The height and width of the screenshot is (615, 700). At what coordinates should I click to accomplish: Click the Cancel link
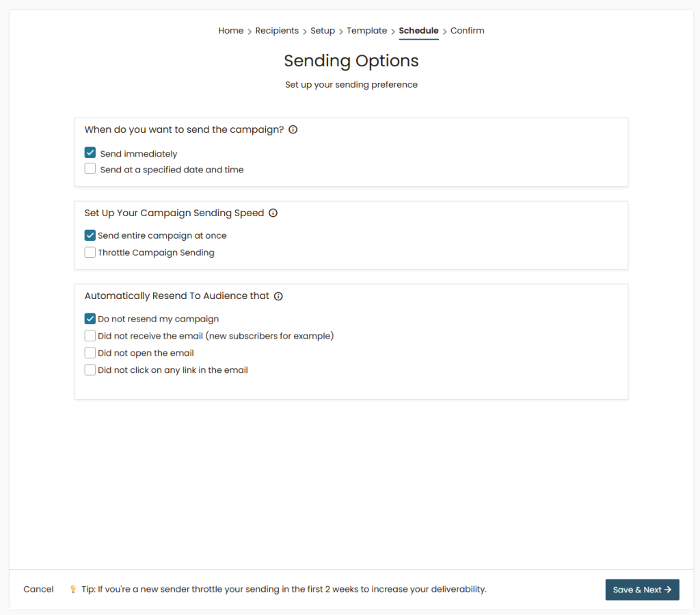coord(38,590)
